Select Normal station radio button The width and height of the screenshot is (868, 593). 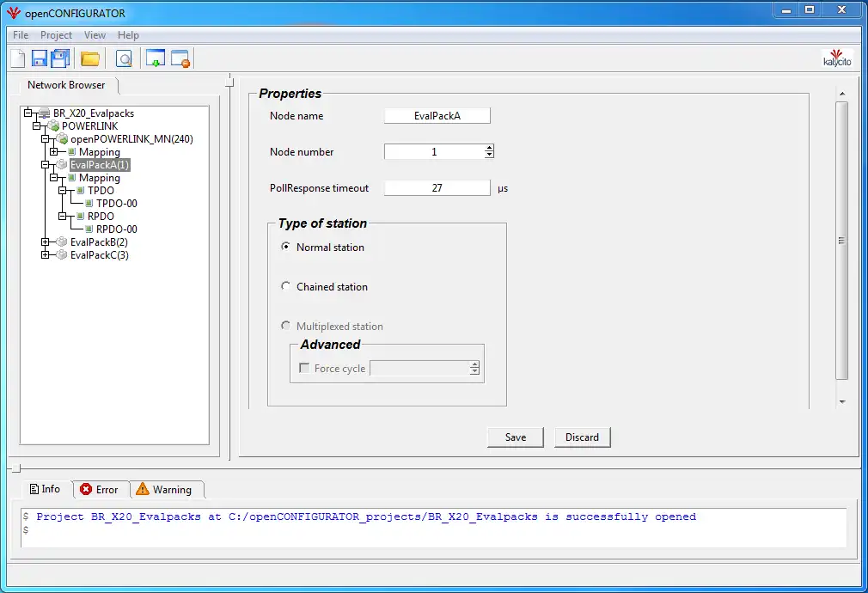pos(285,247)
